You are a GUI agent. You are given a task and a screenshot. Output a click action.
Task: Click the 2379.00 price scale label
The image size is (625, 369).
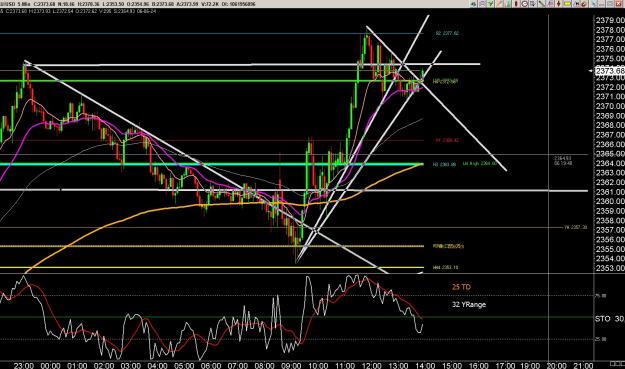[610, 20]
